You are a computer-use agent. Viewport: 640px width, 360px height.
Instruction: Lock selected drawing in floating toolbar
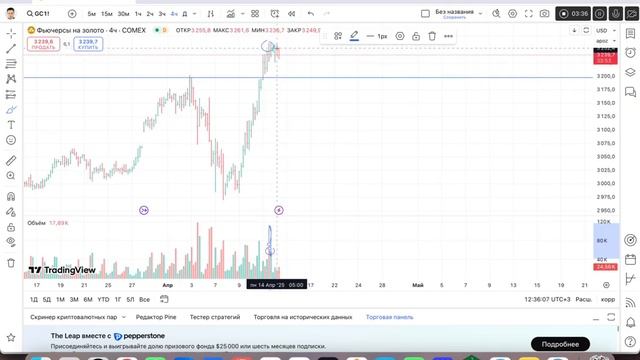(416, 36)
